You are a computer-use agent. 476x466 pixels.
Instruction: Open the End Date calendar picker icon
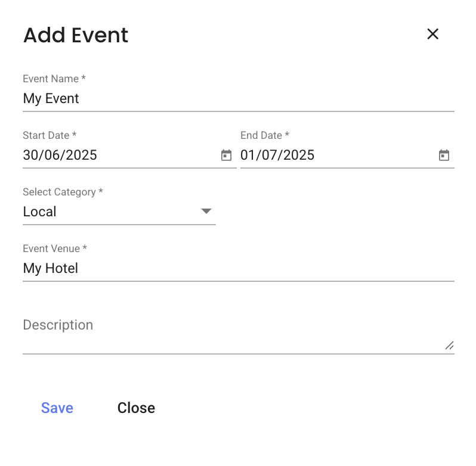[444, 156]
